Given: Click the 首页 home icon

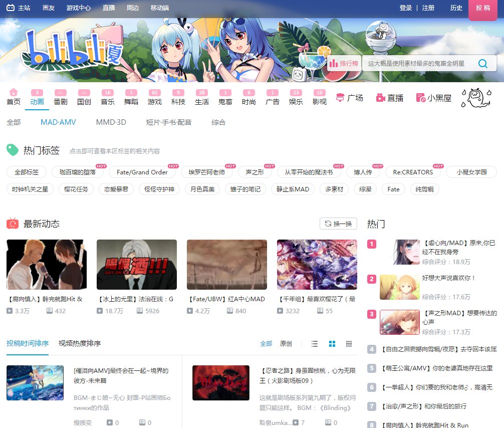Looking at the screenshot, I should tap(13, 92).
